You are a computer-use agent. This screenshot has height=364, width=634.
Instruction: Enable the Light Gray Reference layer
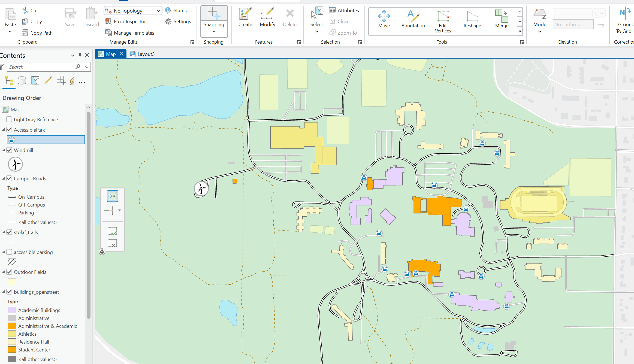coord(9,119)
